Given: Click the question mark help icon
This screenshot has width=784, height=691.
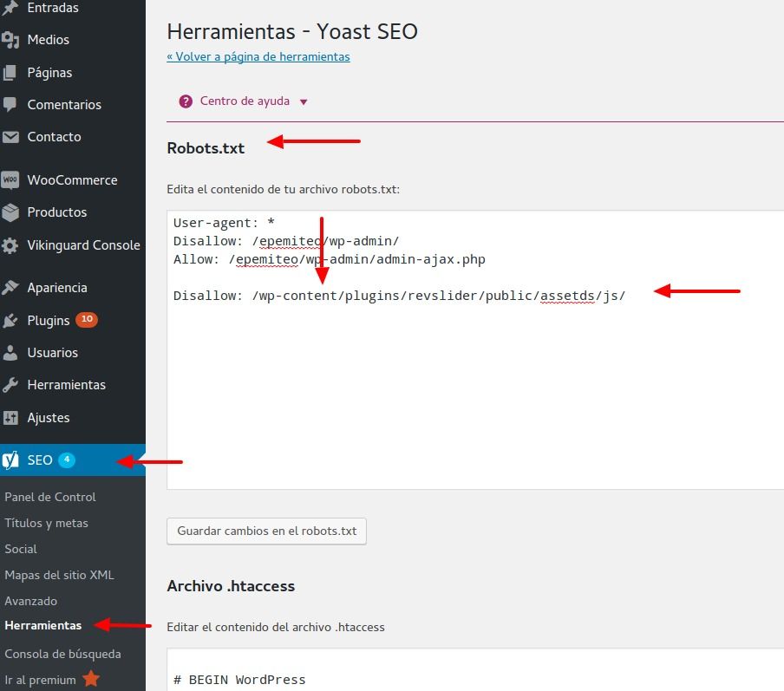Looking at the screenshot, I should click(186, 101).
